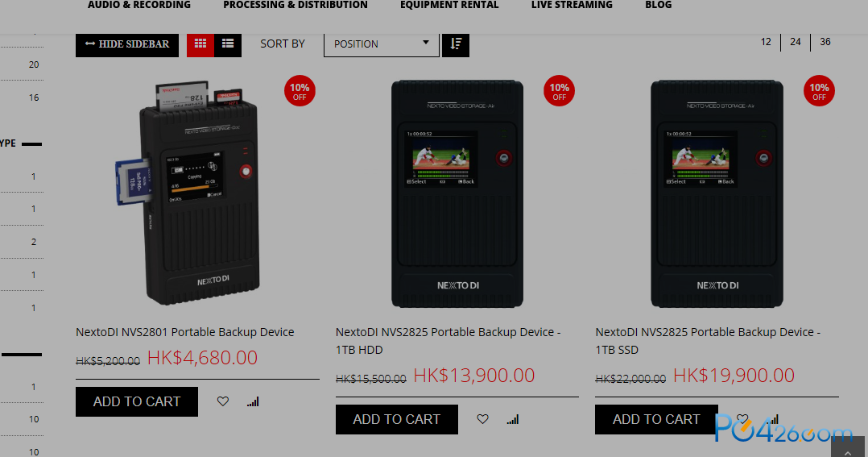The image size is (868, 457).
Task: Hide the sidebar
Action: pos(127,44)
